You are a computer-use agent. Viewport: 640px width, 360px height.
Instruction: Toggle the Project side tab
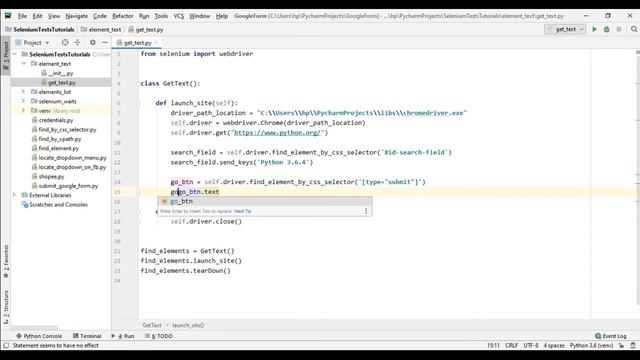click(6, 55)
